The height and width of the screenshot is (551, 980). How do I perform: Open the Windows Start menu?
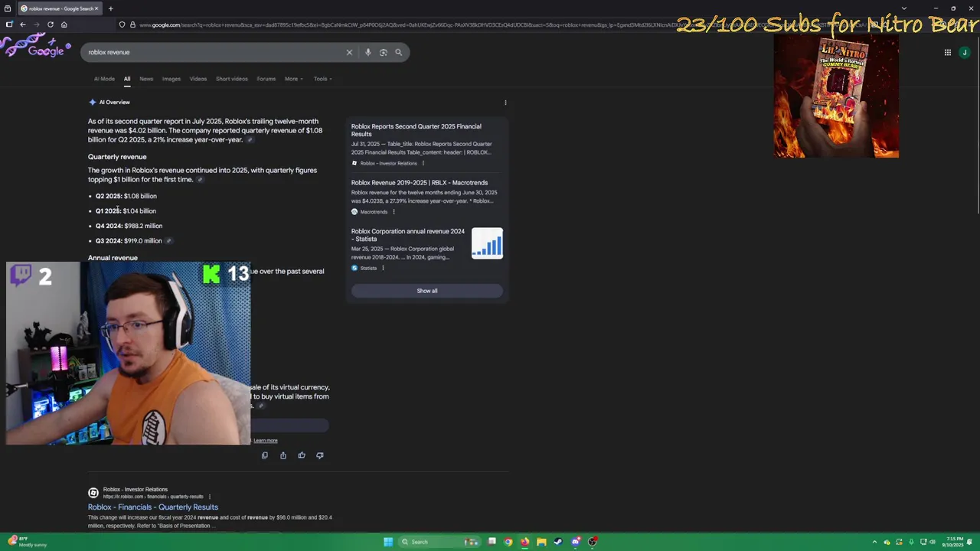pos(388,542)
